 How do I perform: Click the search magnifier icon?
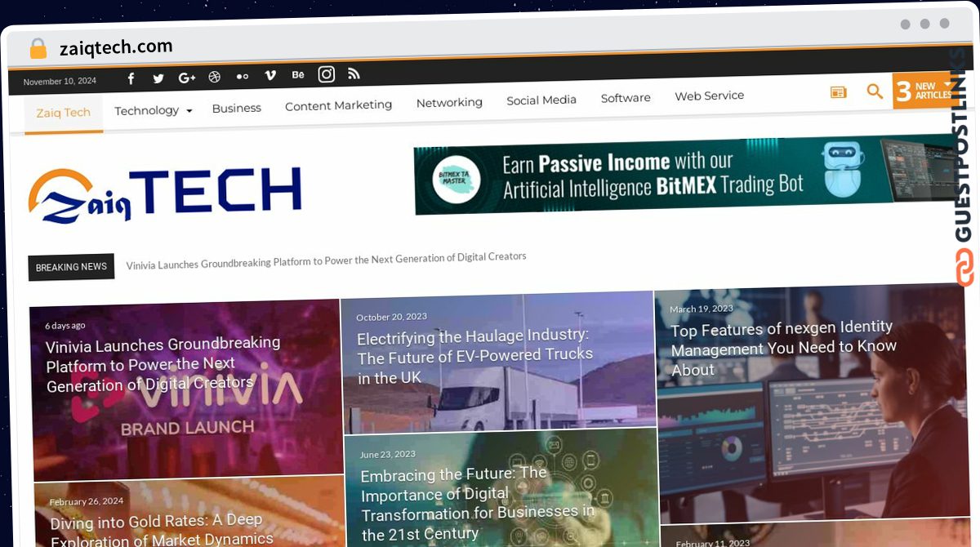point(875,91)
